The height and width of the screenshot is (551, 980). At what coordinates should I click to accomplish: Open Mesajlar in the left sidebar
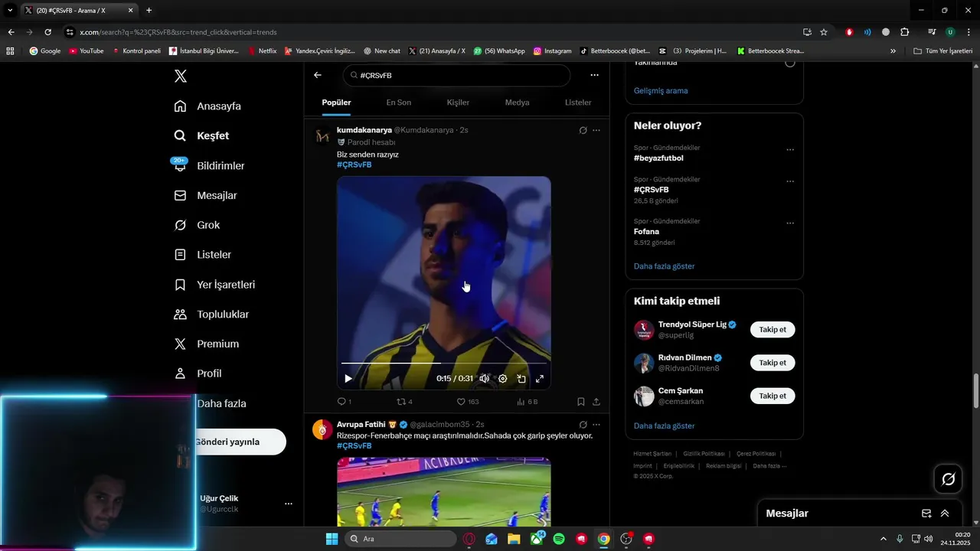point(205,195)
